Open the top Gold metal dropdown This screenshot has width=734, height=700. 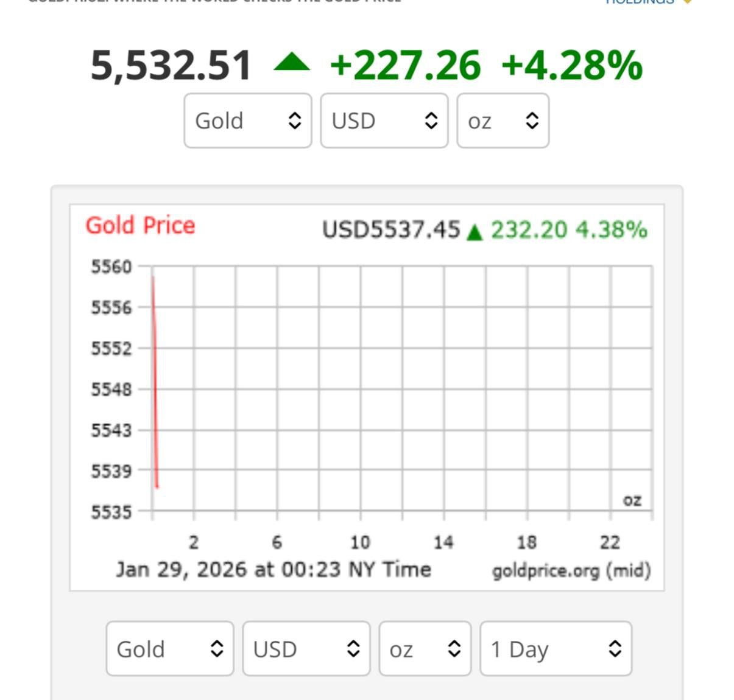[248, 121]
